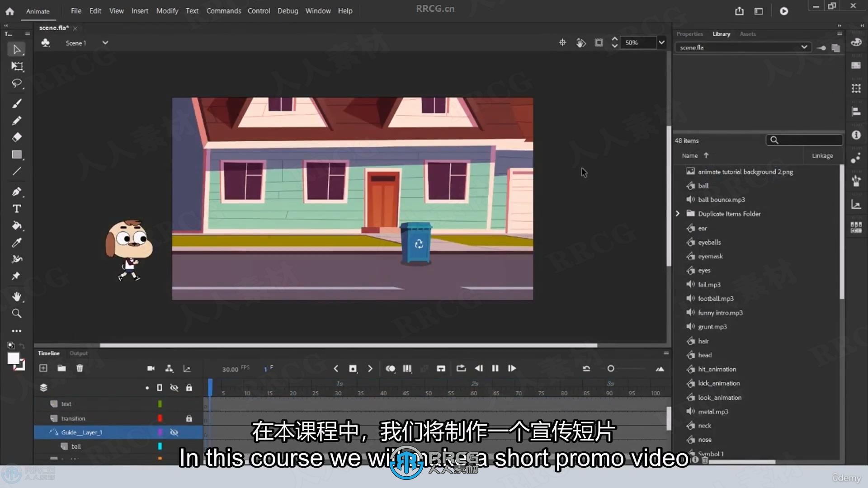868x488 pixels.
Task: Toggle the loop playback button
Action: coord(461,368)
